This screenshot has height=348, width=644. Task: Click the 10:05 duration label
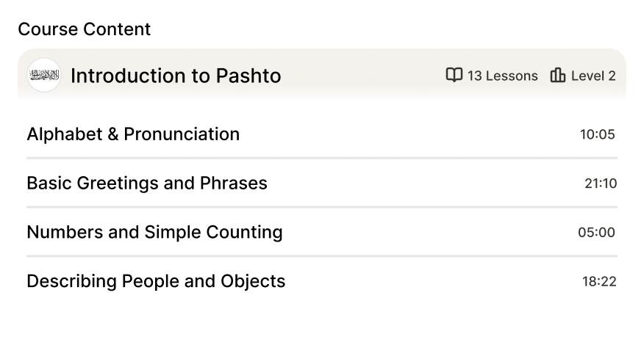click(x=597, y=134)
